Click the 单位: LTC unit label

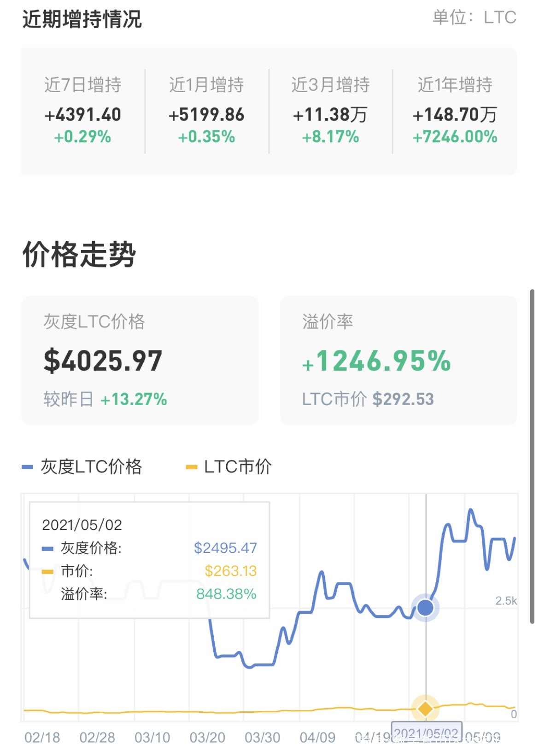[474, 17]
